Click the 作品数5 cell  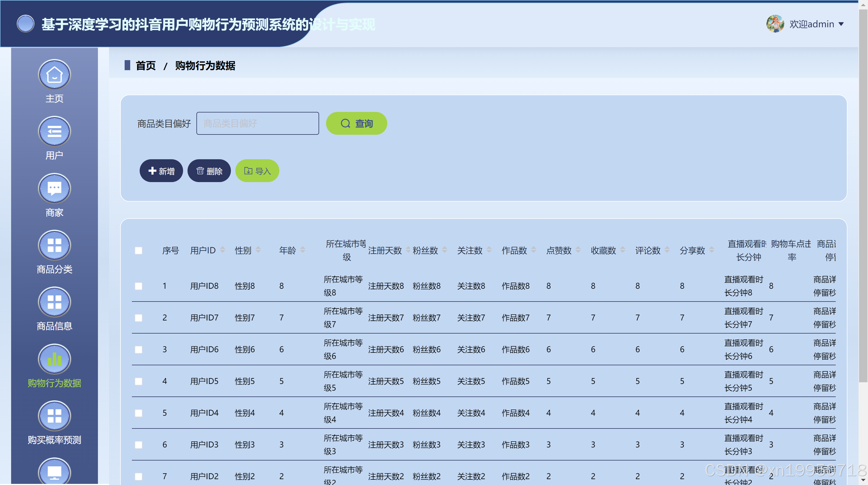coord(516,381)
